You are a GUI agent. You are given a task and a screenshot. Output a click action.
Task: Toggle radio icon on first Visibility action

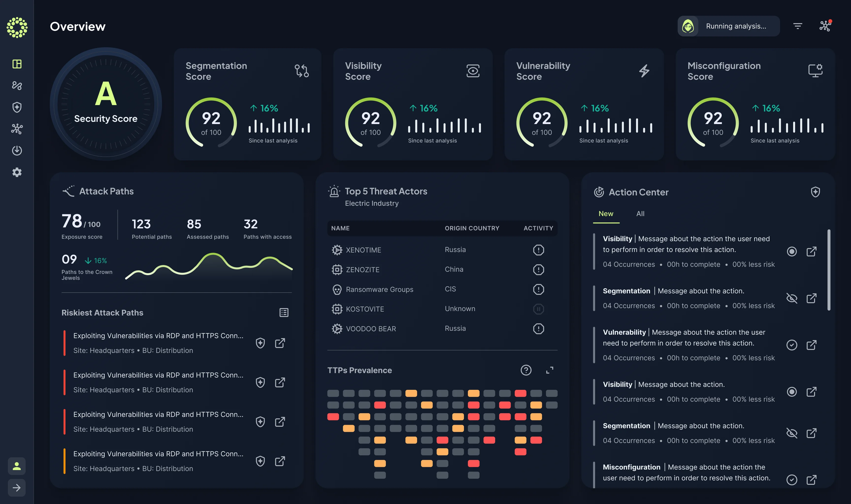792,251
